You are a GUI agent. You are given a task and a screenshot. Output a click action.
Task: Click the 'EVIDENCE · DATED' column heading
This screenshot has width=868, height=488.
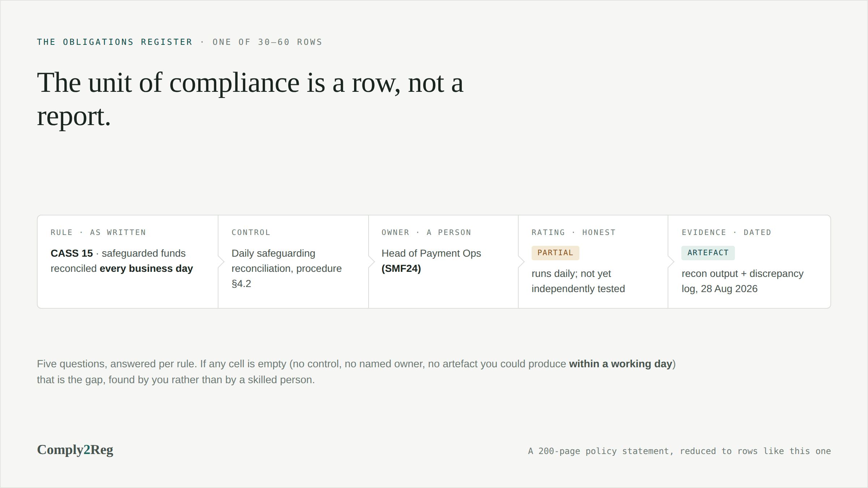tap(727, 232)
